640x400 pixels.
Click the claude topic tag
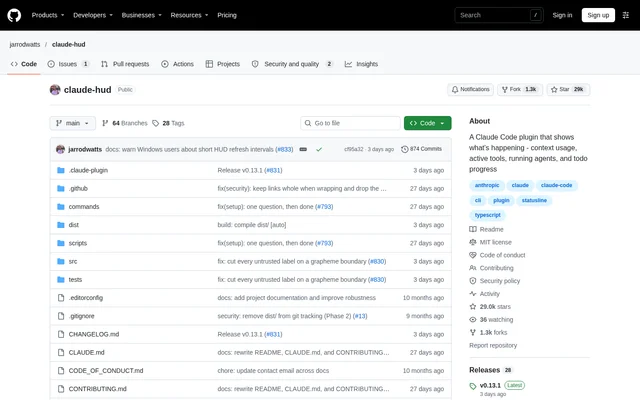(x=520, y=185)
